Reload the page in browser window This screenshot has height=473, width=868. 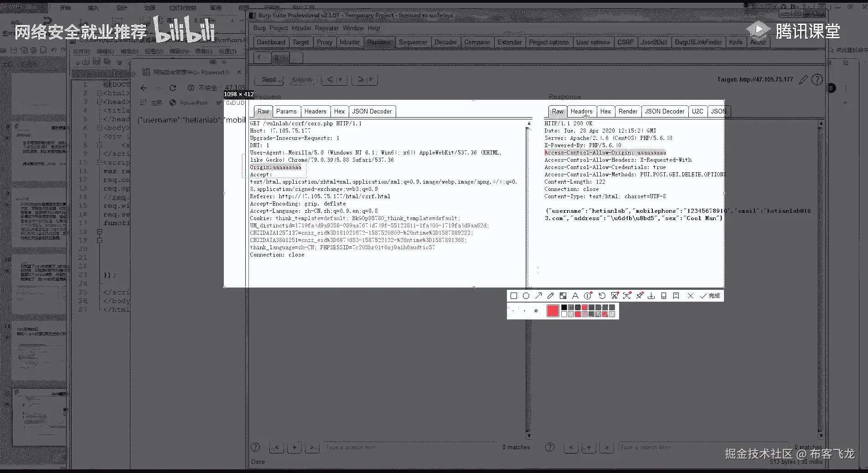click(x=172, y=88)
